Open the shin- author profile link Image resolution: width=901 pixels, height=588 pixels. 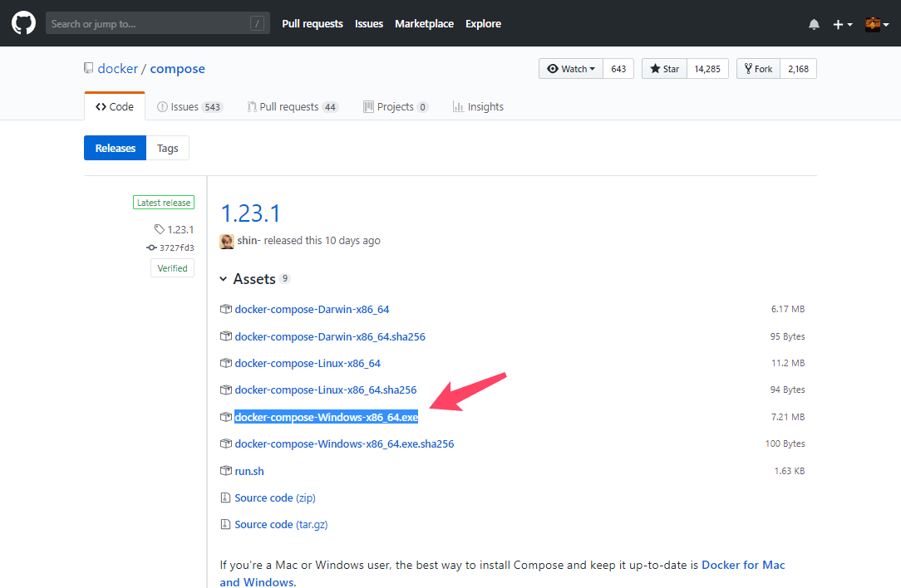coord(249,241)
